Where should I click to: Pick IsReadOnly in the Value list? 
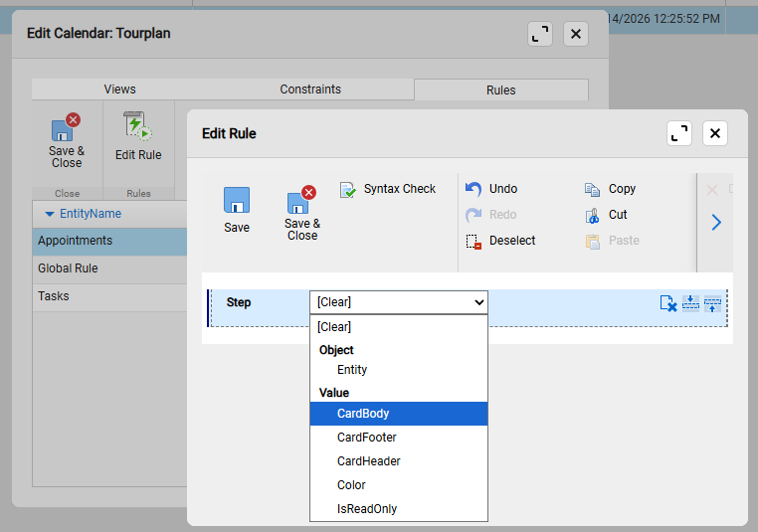click(367, 509)
